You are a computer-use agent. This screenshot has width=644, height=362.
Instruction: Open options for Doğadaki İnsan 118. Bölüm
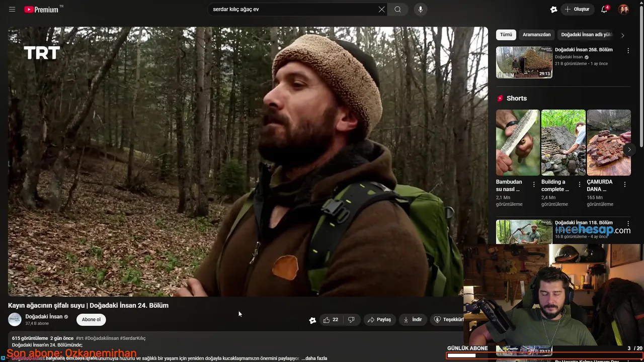[628, 223]
